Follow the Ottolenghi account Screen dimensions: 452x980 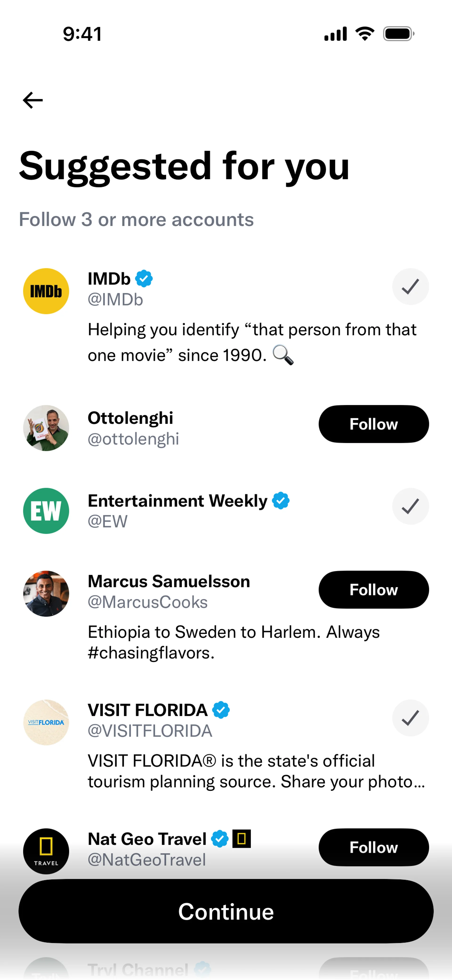pyautogui.click(x=374, y=424)
